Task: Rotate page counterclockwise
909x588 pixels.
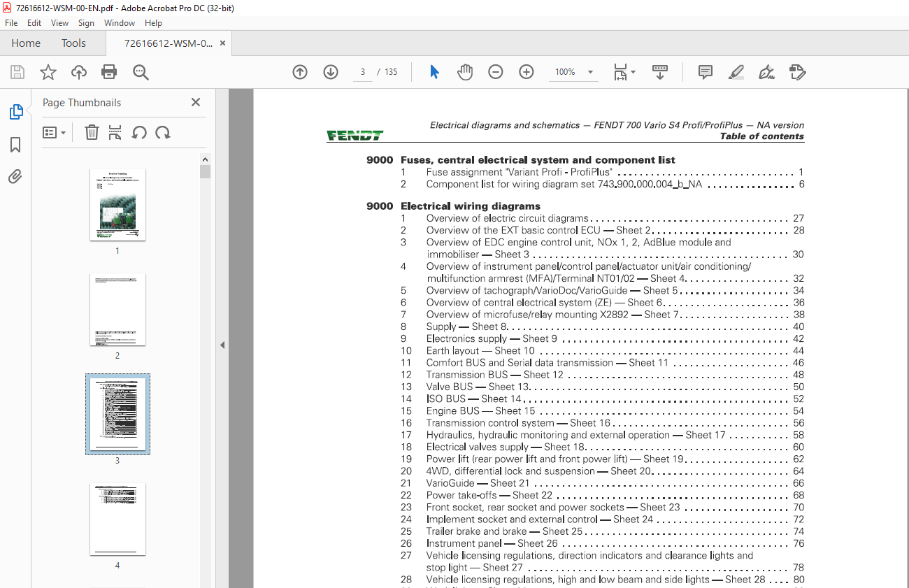Action: (139, 132)
